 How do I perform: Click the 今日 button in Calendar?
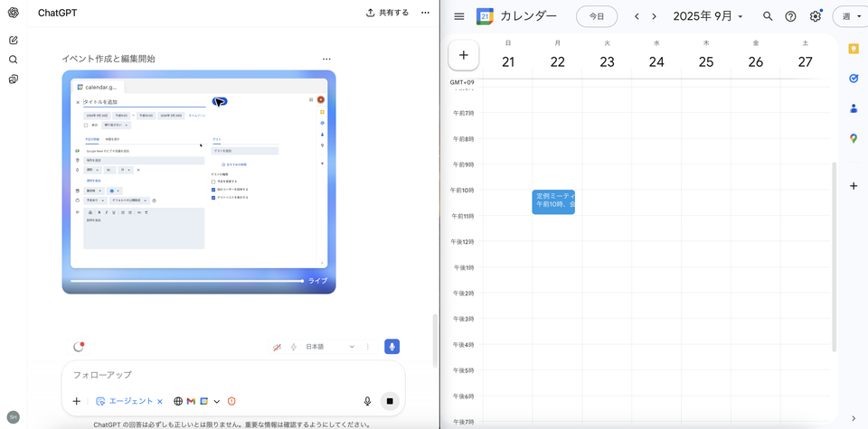coord(597,16)
